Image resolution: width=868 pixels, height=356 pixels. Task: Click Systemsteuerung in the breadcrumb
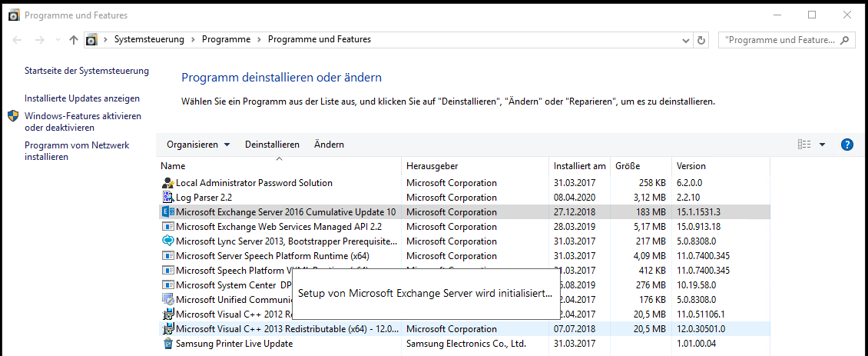(x=149, y=40)
